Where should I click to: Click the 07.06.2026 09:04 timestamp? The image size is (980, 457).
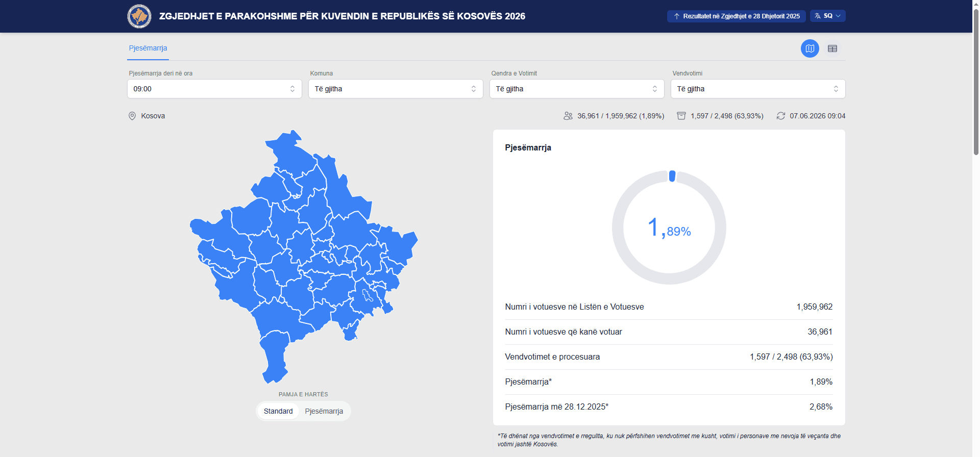[818, 116]
